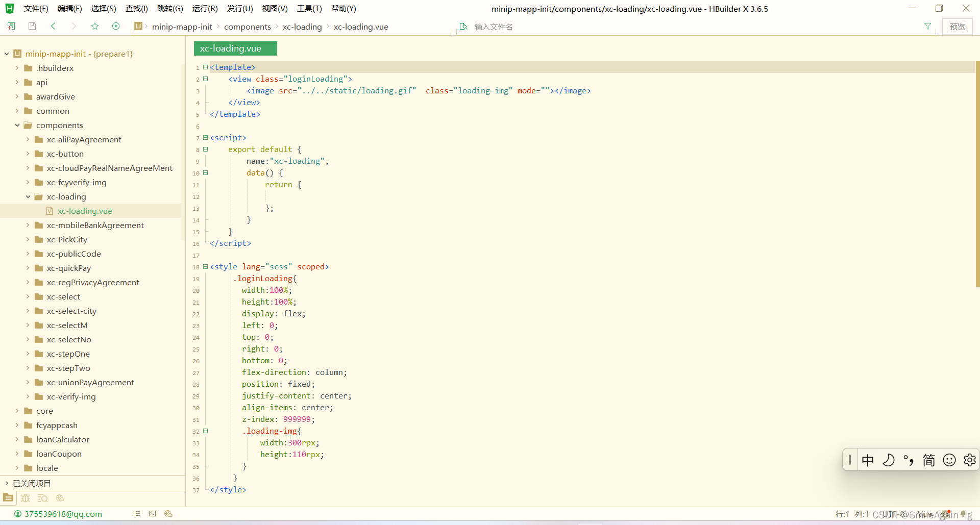This screenshot has width=980, height=525.
Task: Fold the view block at line 2
Action: [x=205, y=79]
